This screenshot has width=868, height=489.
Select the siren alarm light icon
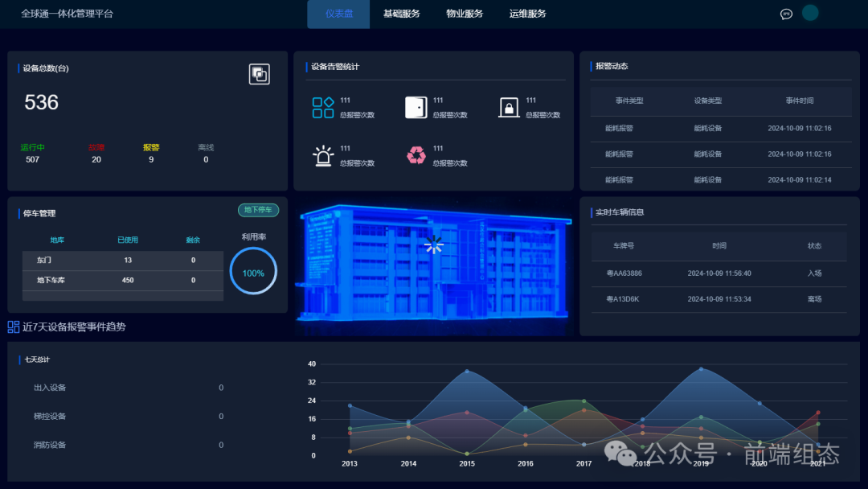click(x=323, y=156)
